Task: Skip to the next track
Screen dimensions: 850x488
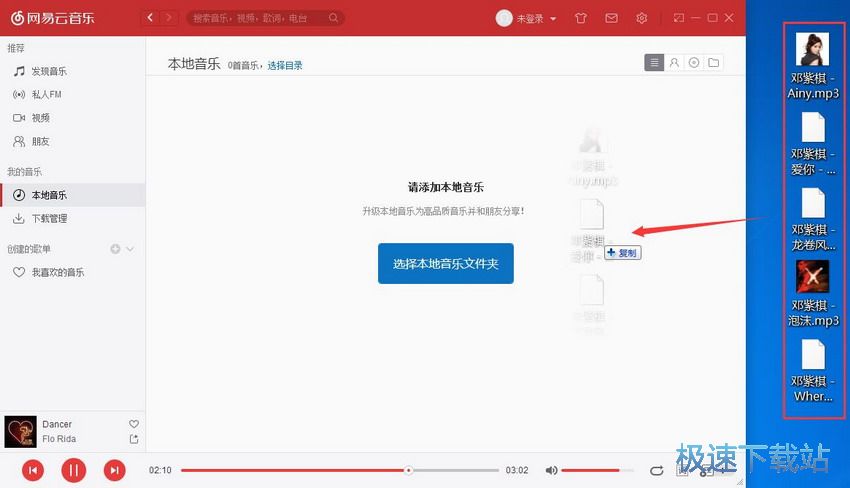Action: tap(114, 470)
